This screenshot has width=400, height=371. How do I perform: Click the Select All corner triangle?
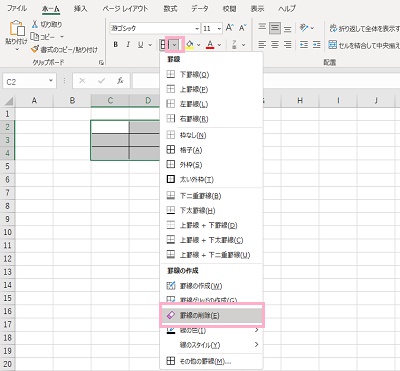coord(9,101)
